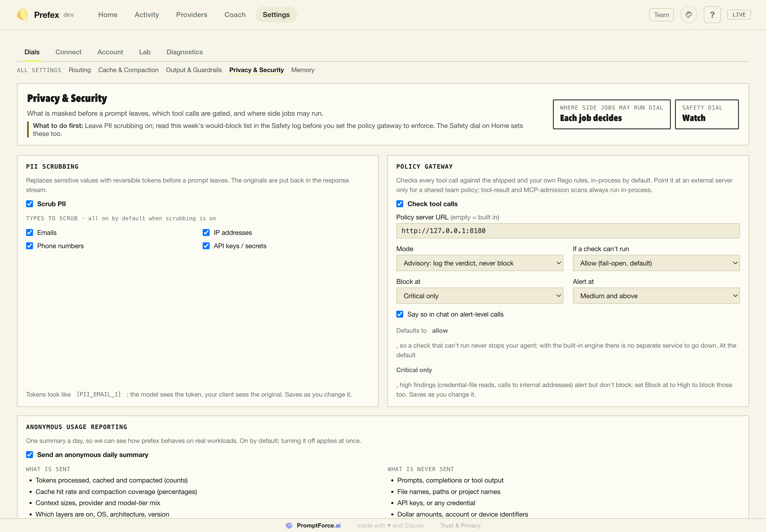Click the Prefex lemon logo icon

click(x=22, y=15)
